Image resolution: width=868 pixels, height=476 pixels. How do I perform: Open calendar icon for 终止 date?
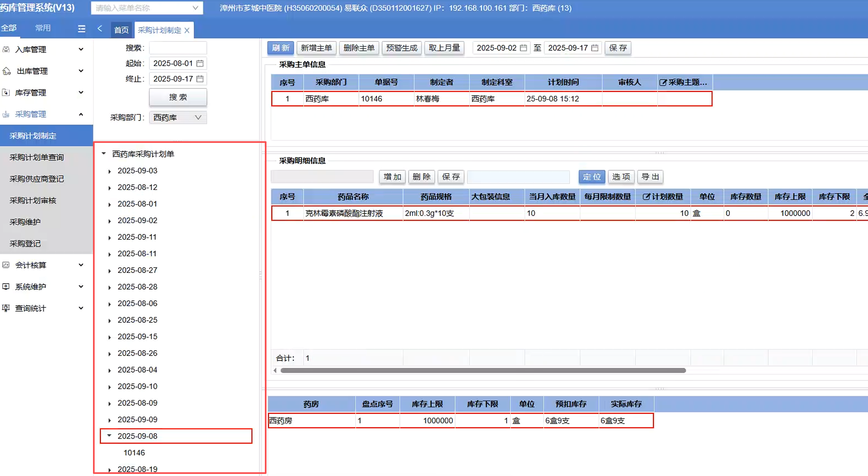point(200,79)
